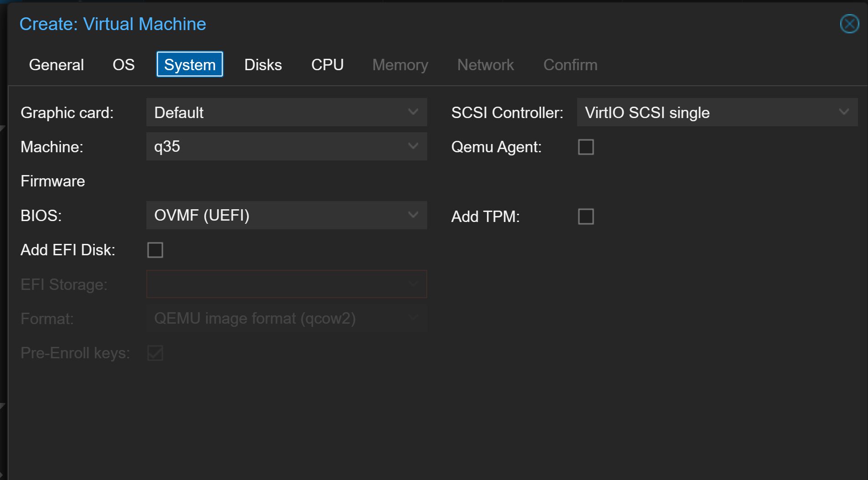This screenshot has height=480, width=868.
Task: Open the BIOS dropdown showing OVMF (UEFI)
Action: [286, 215]
